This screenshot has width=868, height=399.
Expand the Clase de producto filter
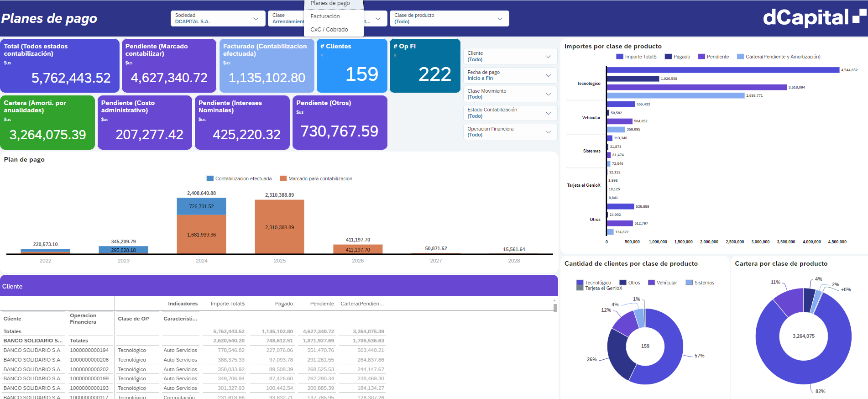(x=450, y=18)
